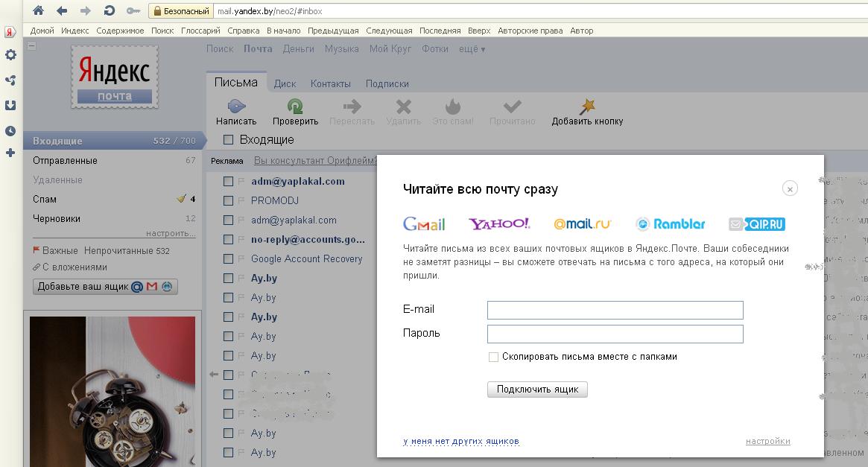Screen dimensions: 868x467
Task: Click Глоссарий in the navigation bar
Action: coord(200,31)
